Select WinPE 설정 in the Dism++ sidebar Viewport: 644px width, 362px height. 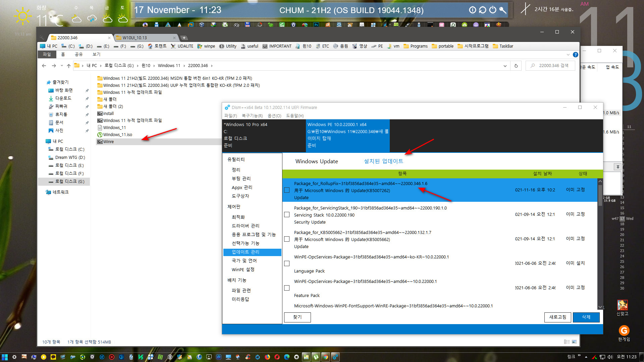tap(243, 269)
